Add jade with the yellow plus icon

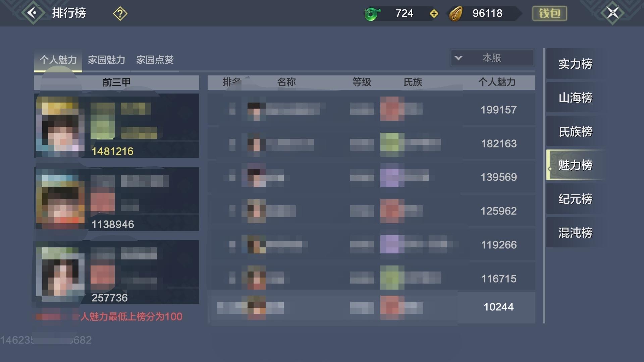tap(434, 14)
